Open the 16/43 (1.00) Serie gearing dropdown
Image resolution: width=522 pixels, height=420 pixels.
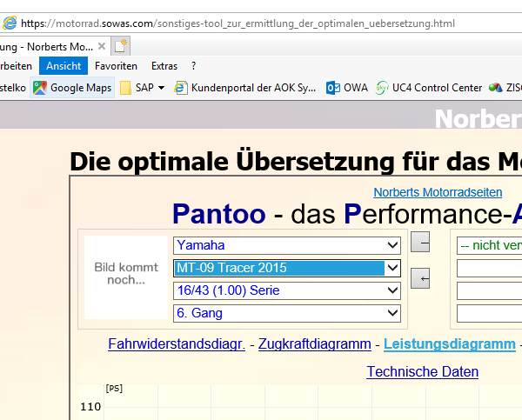click(287, 290)
